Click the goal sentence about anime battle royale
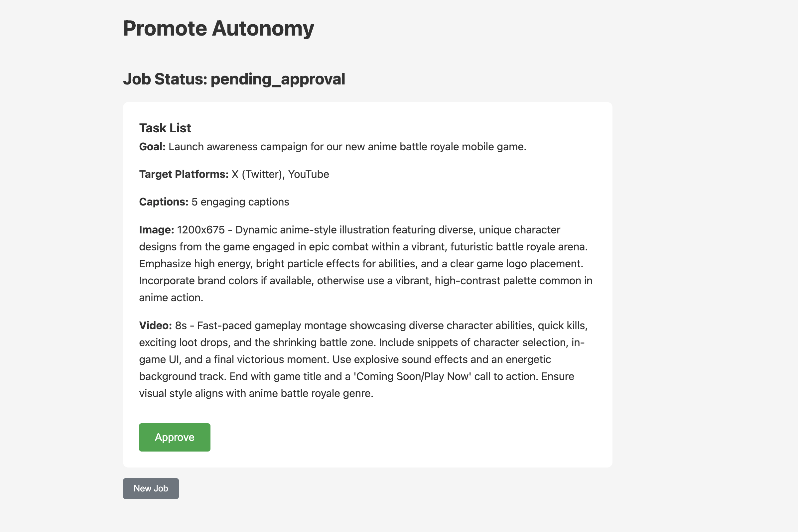798x532 pixels. [347, 147]
